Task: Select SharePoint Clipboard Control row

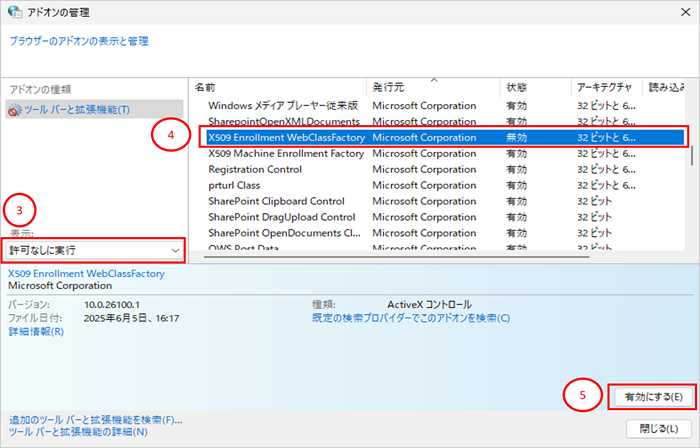Action: [276, 201]
